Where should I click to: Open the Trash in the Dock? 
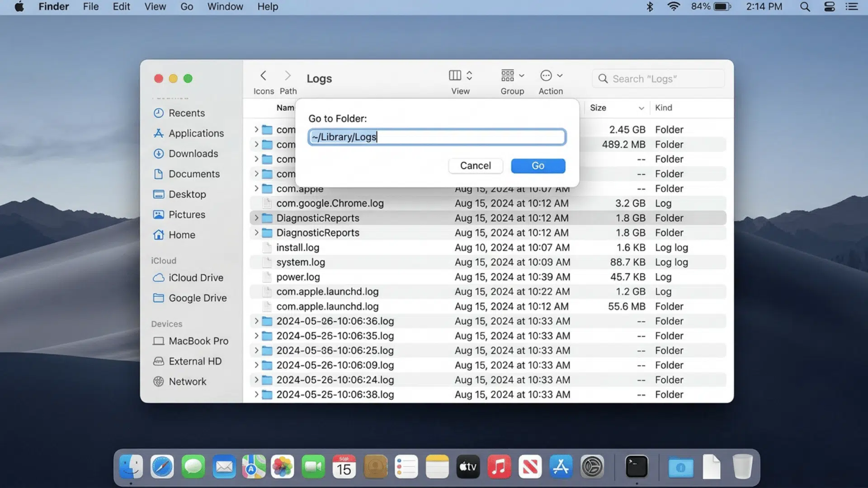coord(742,467)
